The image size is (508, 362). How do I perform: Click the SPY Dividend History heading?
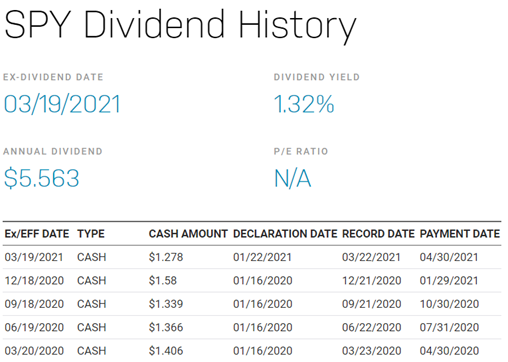[x=180, y=26]
